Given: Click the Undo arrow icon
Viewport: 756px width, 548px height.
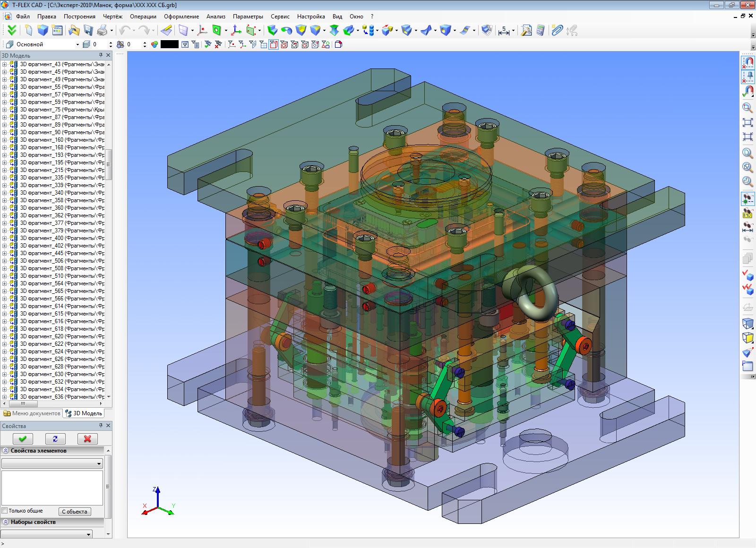Looking at the screenshot, I should (x=125, y=31).
